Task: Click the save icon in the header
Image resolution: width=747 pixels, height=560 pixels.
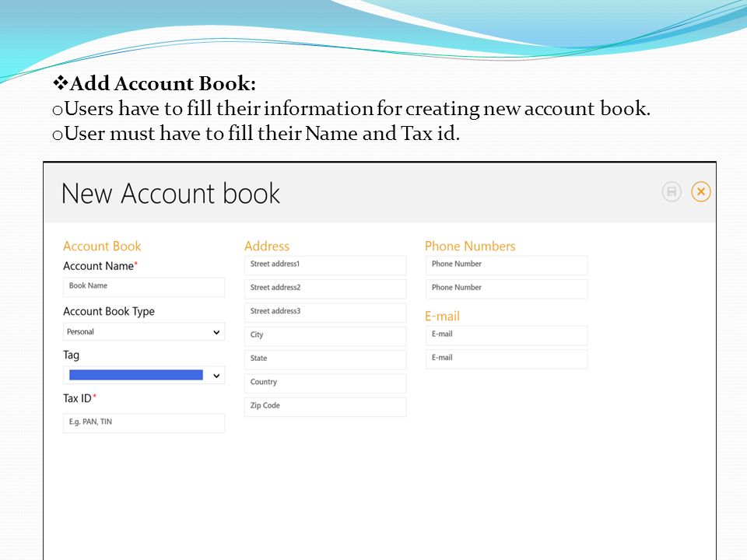Action: (672, 192)
